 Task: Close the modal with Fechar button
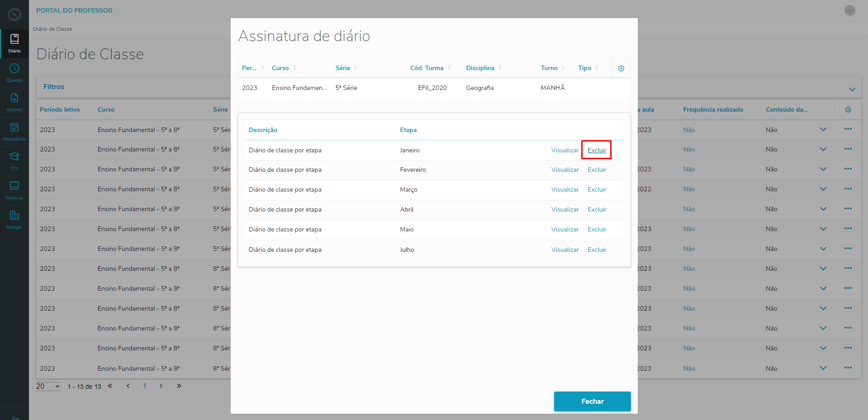(592, 401)
